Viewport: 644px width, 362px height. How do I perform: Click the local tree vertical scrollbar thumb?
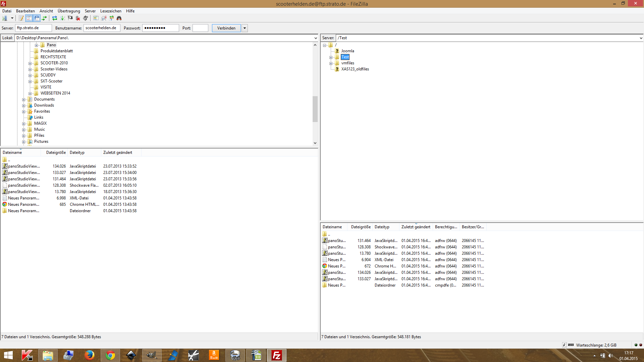point(315,109)
